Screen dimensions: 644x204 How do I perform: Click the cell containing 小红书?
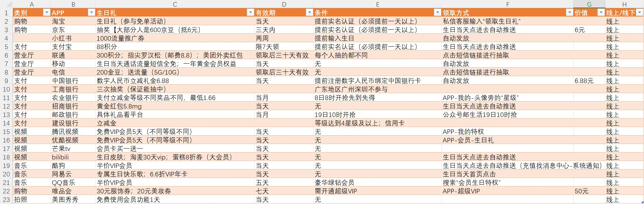(x=73, y=38)
